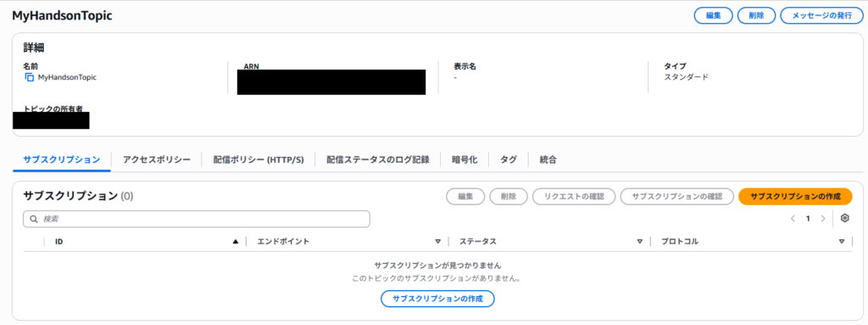The height and width of the screenshot is (325, 868).
Task: Open table preferences gear icon
Action: [x=845, y=219]
